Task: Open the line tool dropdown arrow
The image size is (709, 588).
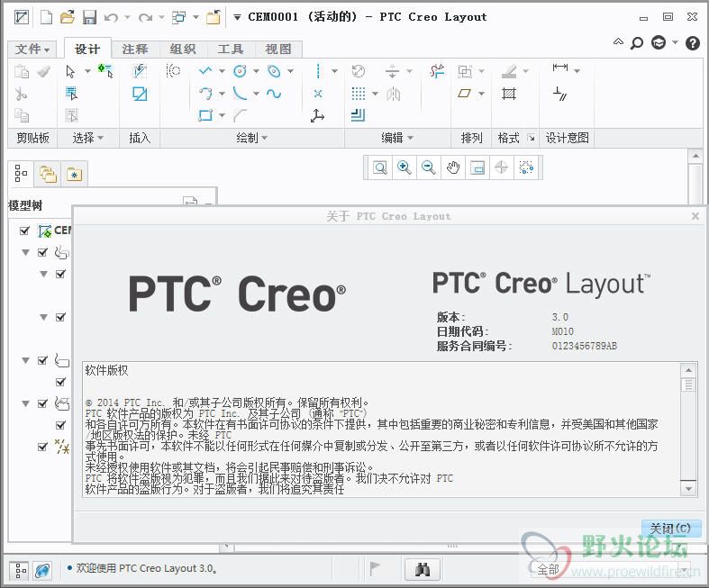Action: pos(222,71)
